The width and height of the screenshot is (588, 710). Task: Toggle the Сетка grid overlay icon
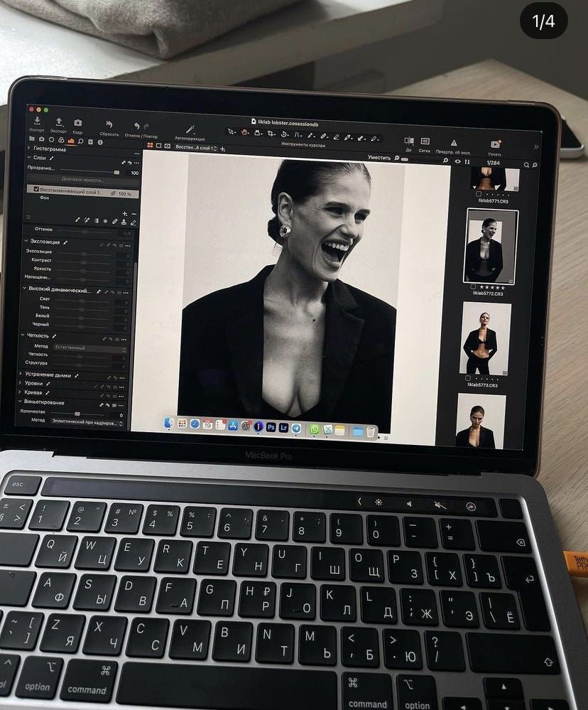pos(425,141)
